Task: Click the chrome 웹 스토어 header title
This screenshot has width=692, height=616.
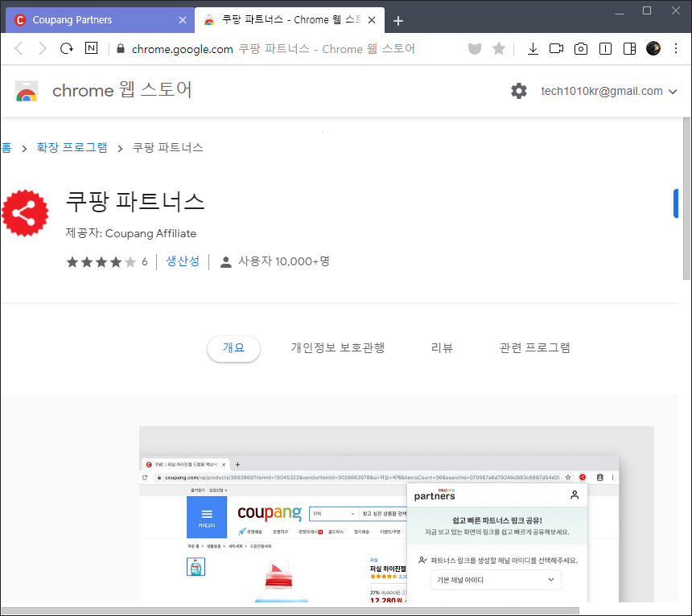Action: click(x=122, y=90)
